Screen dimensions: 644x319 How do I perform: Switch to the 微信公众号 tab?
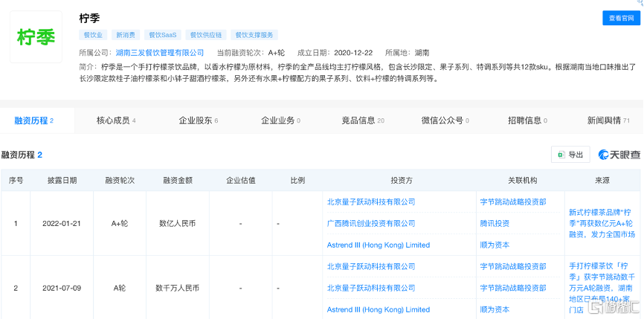tap(445, 120)
